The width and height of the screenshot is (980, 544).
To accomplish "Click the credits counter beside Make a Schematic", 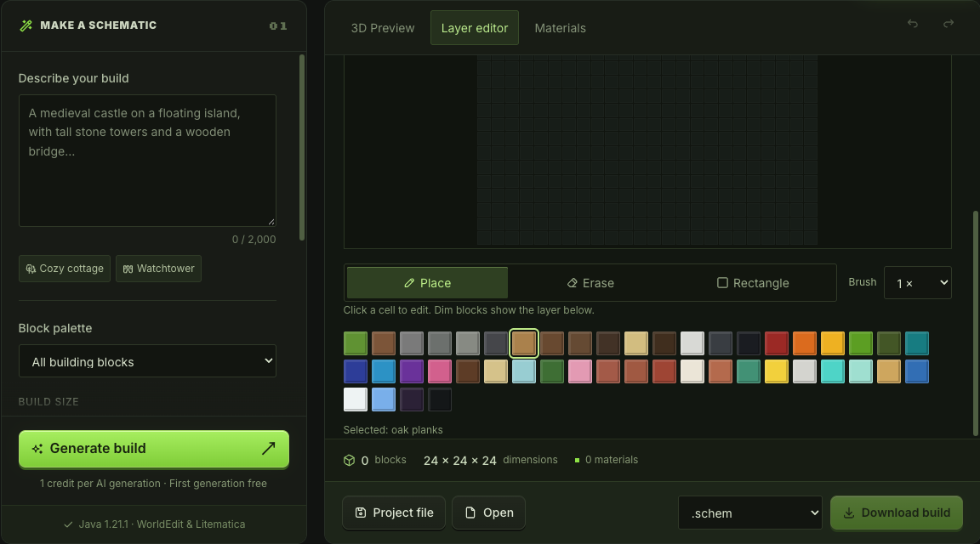I will (278, 25).
